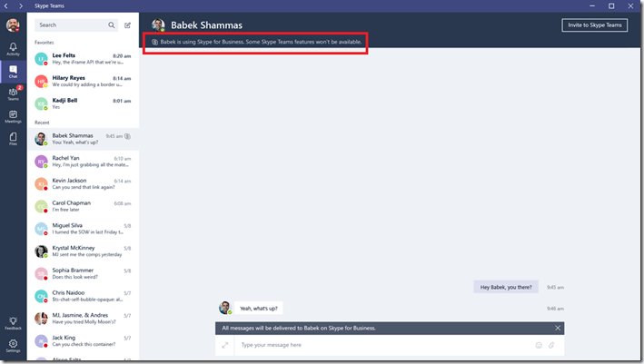Open the Carol Chapman conversation
644x364 pixels.
pos(83,206)
